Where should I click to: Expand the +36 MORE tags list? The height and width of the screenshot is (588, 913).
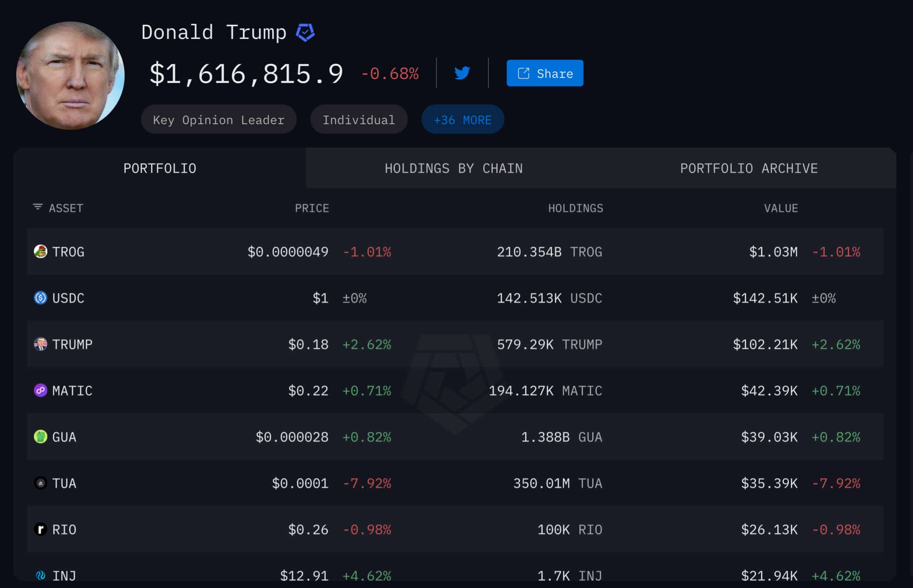pos(462,119)
